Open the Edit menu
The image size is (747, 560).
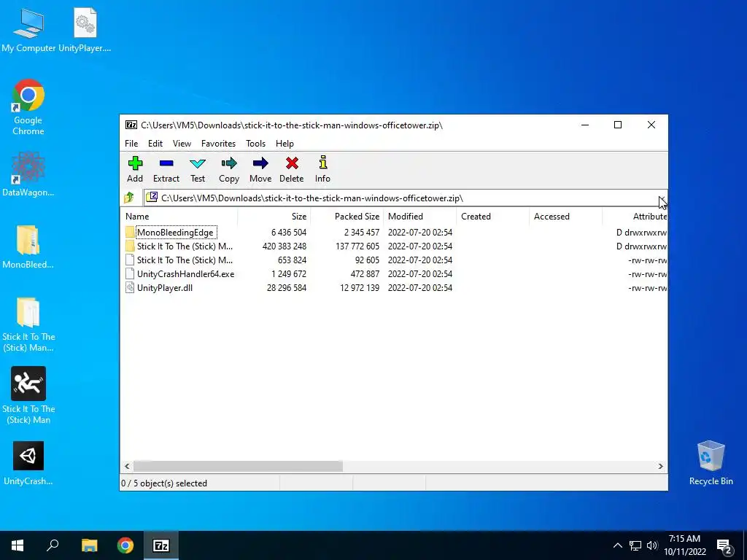point(155,144)
